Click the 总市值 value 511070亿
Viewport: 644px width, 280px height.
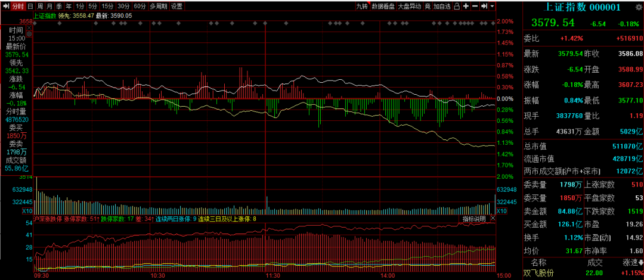click(x=626, y=146)
